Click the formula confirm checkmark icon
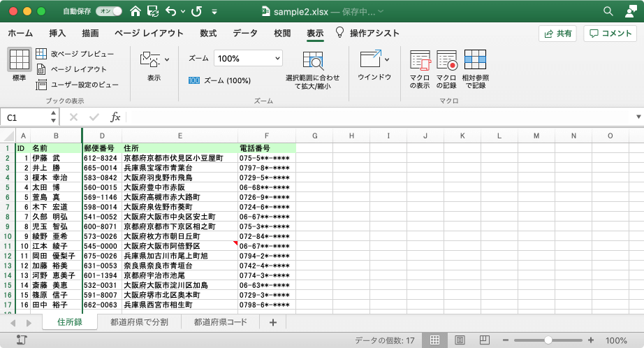This screenshot has height=348, width=644. 94,117
